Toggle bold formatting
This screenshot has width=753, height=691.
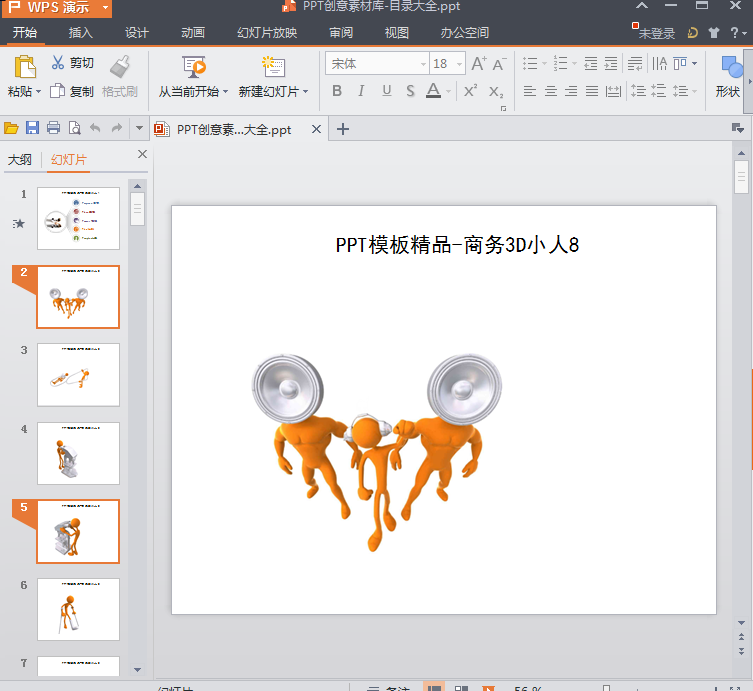337,91
